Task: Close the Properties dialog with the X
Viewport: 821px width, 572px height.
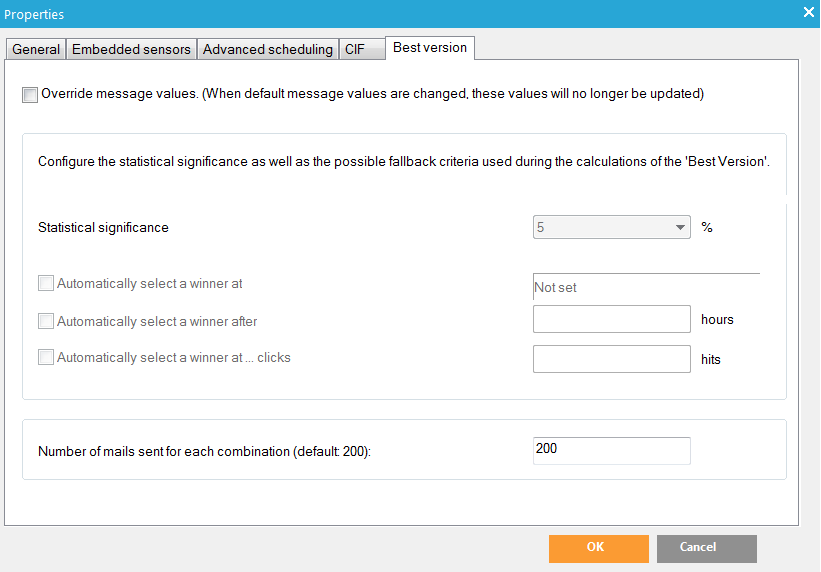Action: click(808, 12)
